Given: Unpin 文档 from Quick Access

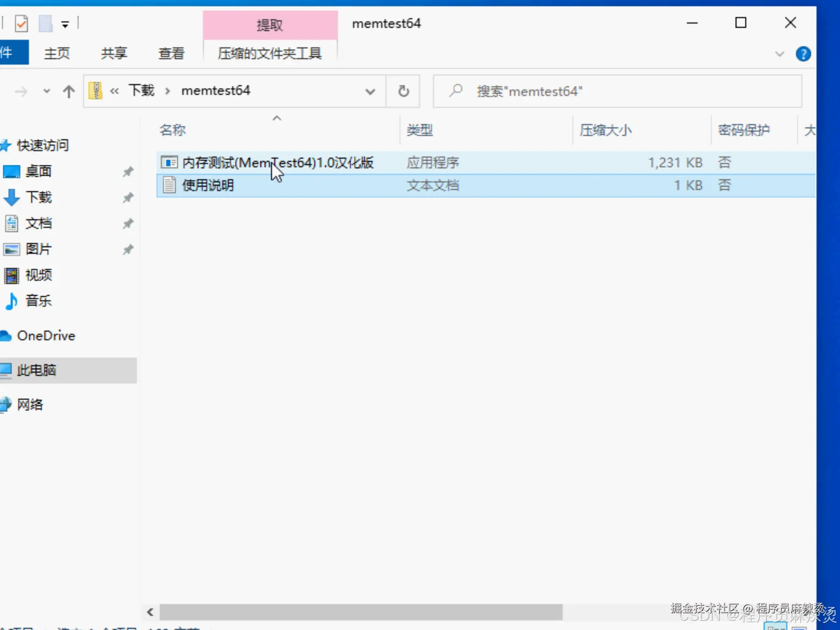Looking at the screenshot, I should click(128, 224).
